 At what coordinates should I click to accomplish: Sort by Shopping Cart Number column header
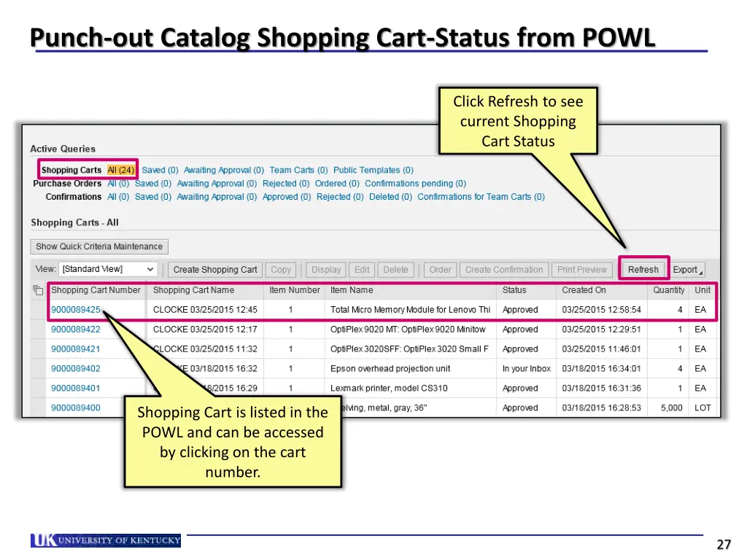[x=96, y=290]
